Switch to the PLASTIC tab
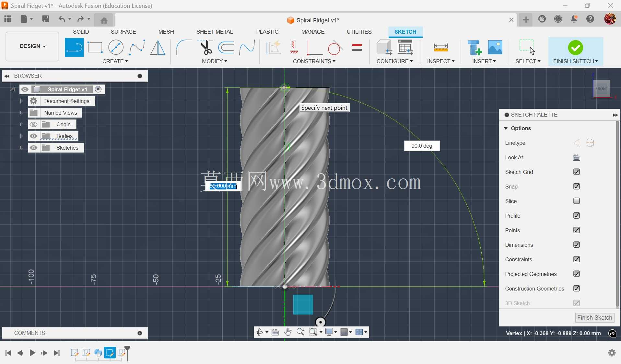 pos(267,32)
